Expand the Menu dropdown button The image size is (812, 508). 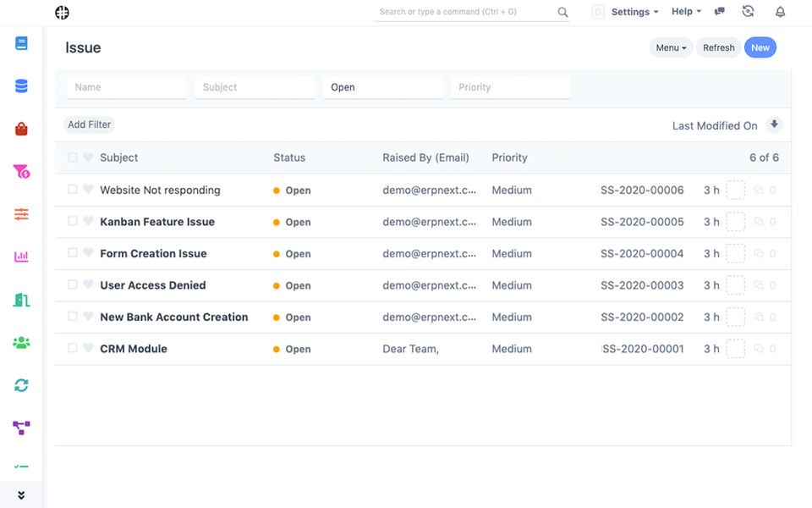(x=671, y=47)
